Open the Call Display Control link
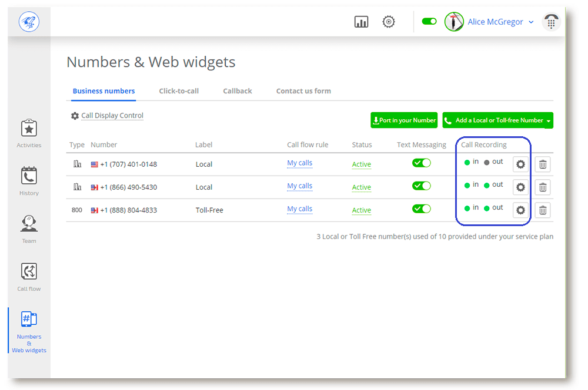The image size is (588, 390). (112, 115)
